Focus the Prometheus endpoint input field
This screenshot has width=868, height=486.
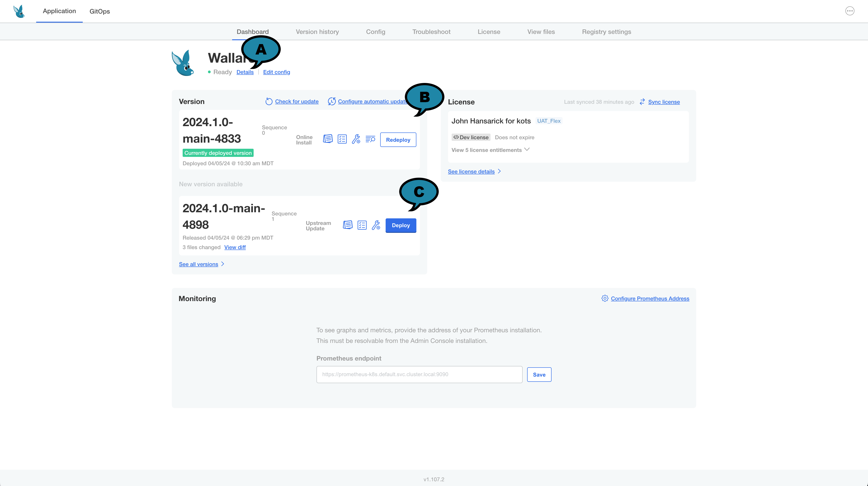(x=419, y=374)
